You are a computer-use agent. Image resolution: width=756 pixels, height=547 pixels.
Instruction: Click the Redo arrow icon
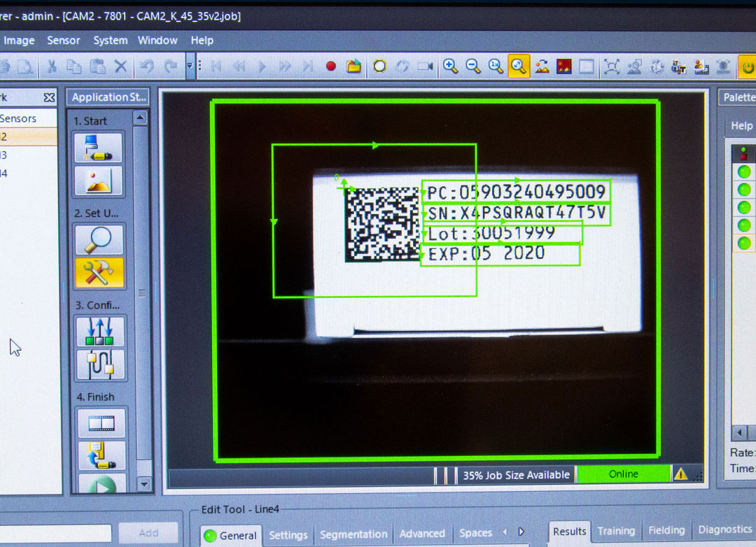pos(170,66)
